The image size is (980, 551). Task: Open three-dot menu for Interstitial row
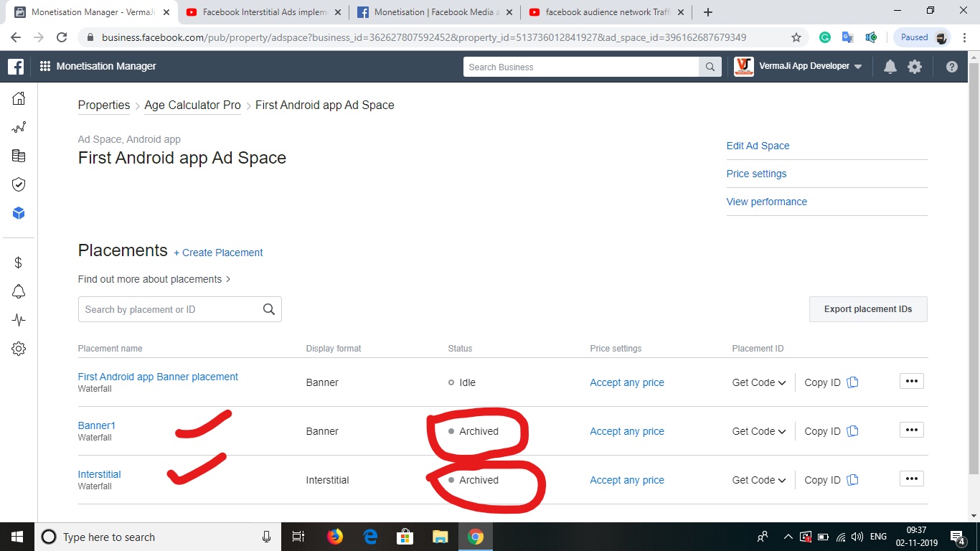[912, 479]
